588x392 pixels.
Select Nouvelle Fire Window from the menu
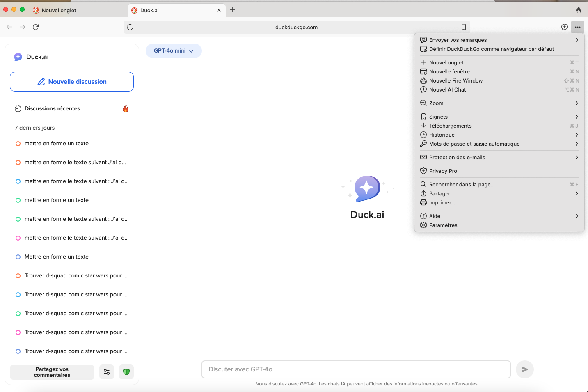tap(455, 81)
